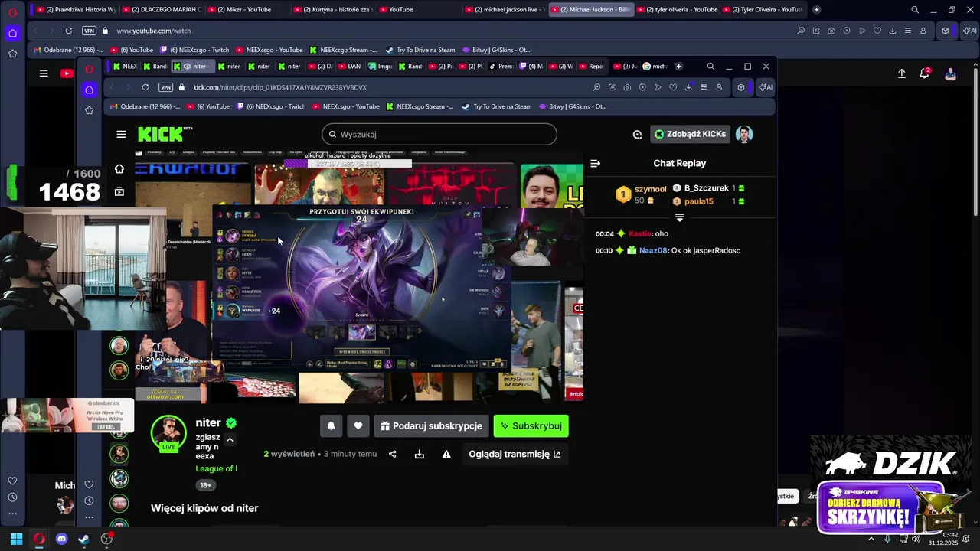Click the kick.com address bar URL
Viewport: 980px width, 551px height.
(x=279, y=87)
